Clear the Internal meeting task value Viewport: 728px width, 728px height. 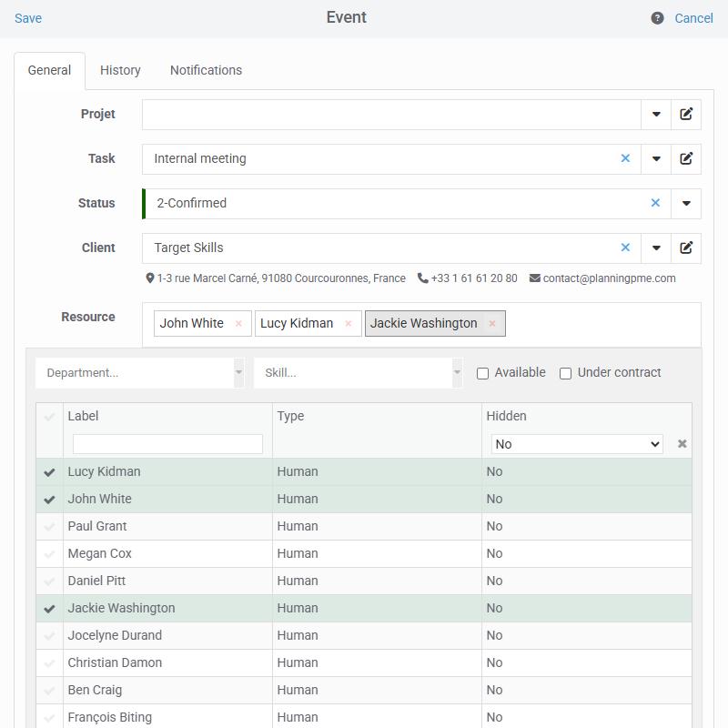click(625, 158)
